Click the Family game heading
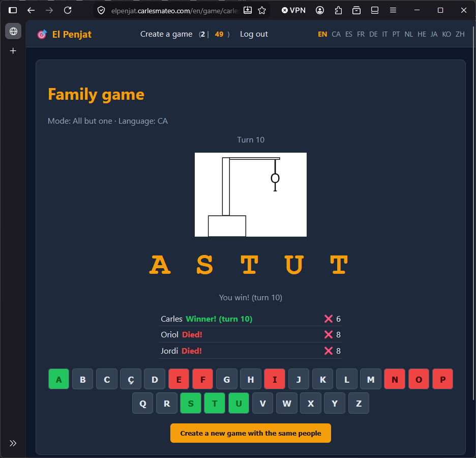The width and height of the screenshot is (476, 458). 96,95
